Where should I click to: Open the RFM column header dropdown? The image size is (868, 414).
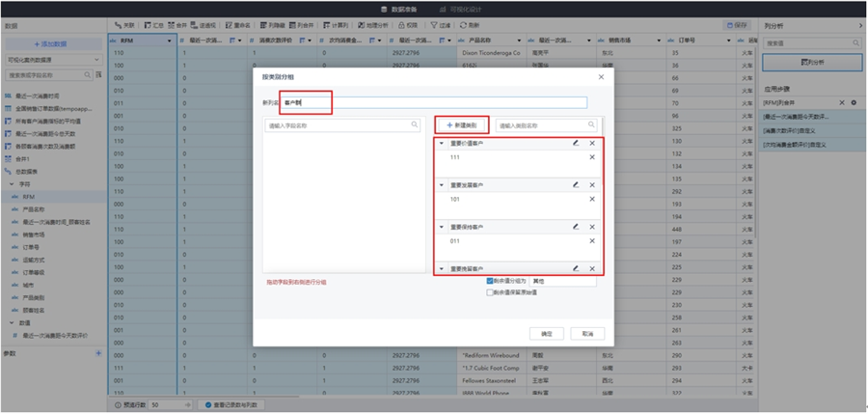(x=170, y=41)
